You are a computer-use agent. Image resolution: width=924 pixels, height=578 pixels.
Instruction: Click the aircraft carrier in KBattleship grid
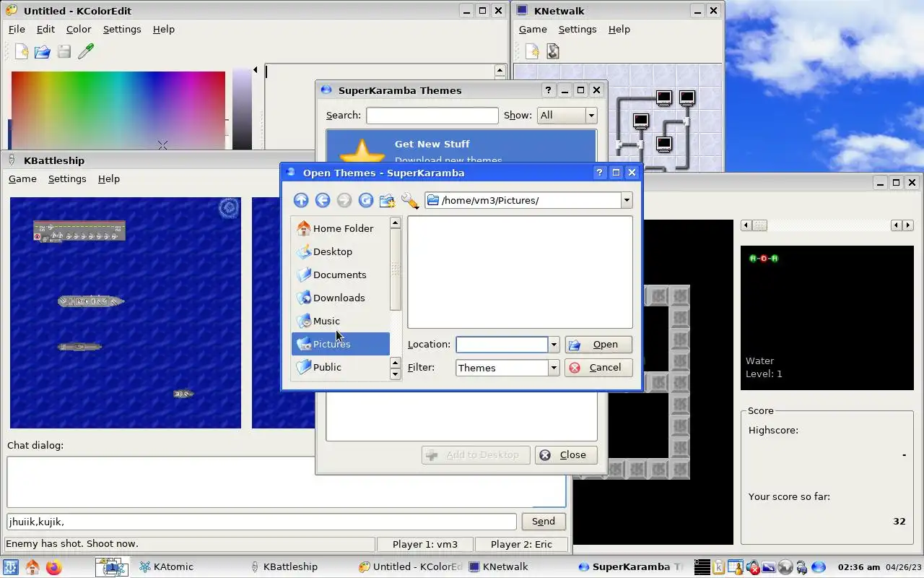point(79,231)
